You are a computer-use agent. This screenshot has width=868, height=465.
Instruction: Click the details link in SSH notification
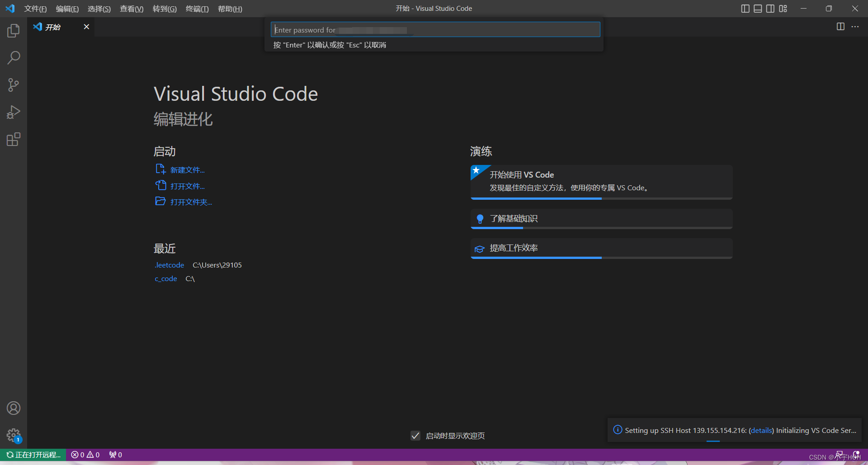coord(761,430)
